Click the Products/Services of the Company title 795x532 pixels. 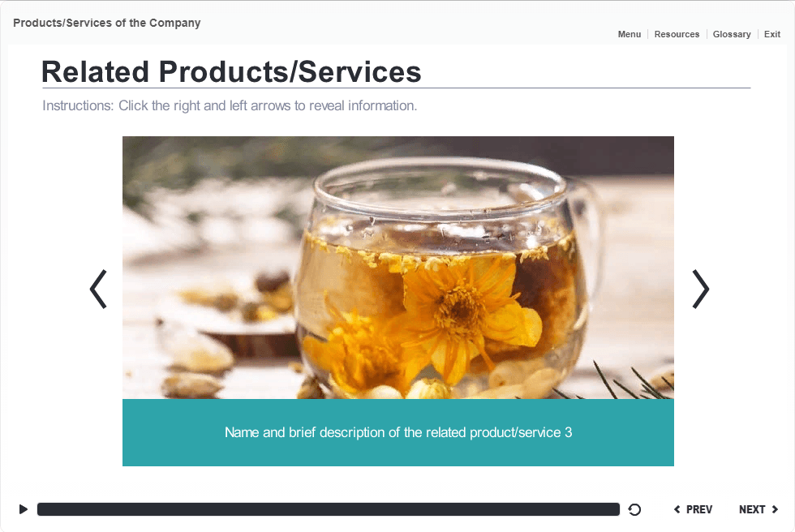[107, 23]
